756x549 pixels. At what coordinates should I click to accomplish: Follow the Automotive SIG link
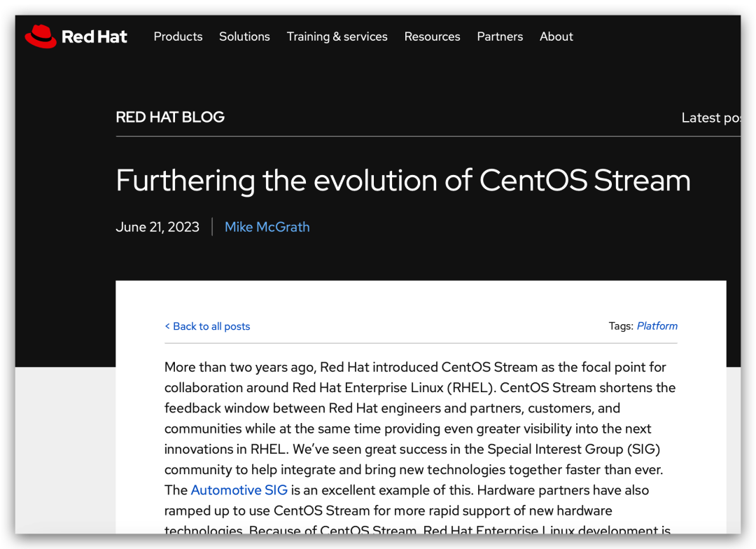[x=239, y=490]
